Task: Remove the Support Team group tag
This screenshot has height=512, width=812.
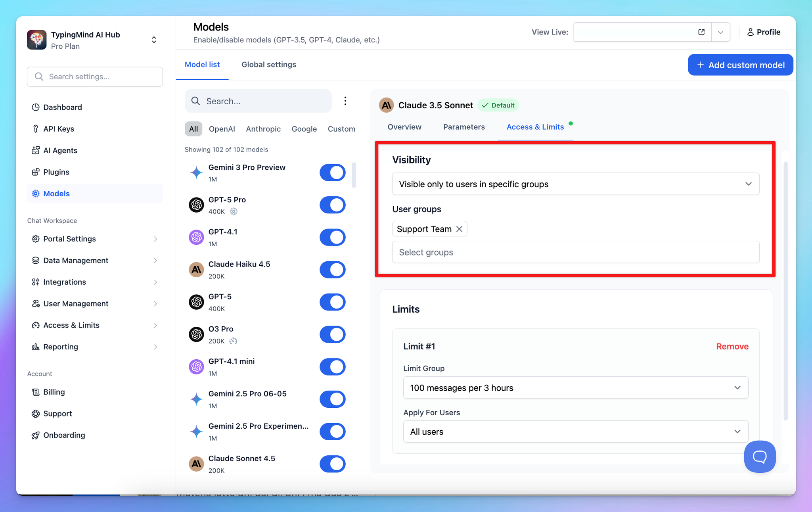Action: pos(459,229)
